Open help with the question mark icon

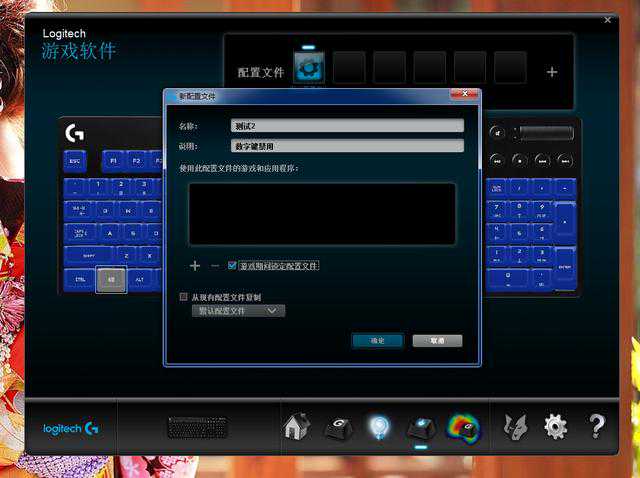596,427
